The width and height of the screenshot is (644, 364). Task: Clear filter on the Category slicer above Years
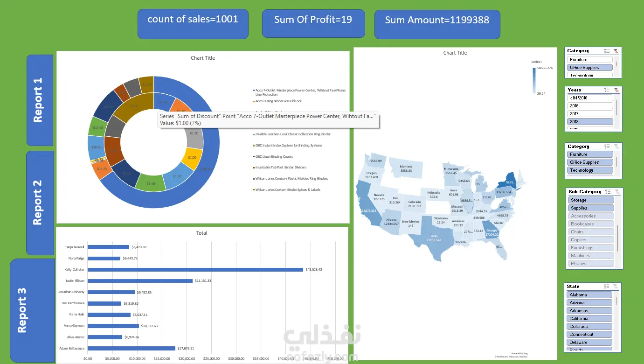pyautogui.click(x=616, y=51)
